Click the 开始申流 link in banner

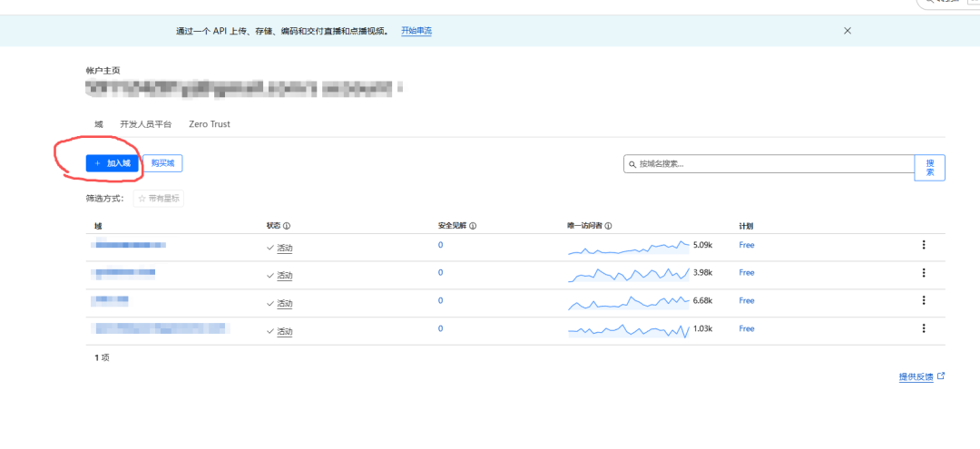(x=416, y=31)
